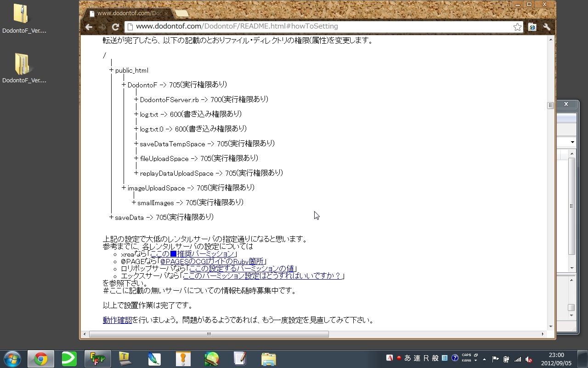Open the network signal tray icon

tap(518, 359)
